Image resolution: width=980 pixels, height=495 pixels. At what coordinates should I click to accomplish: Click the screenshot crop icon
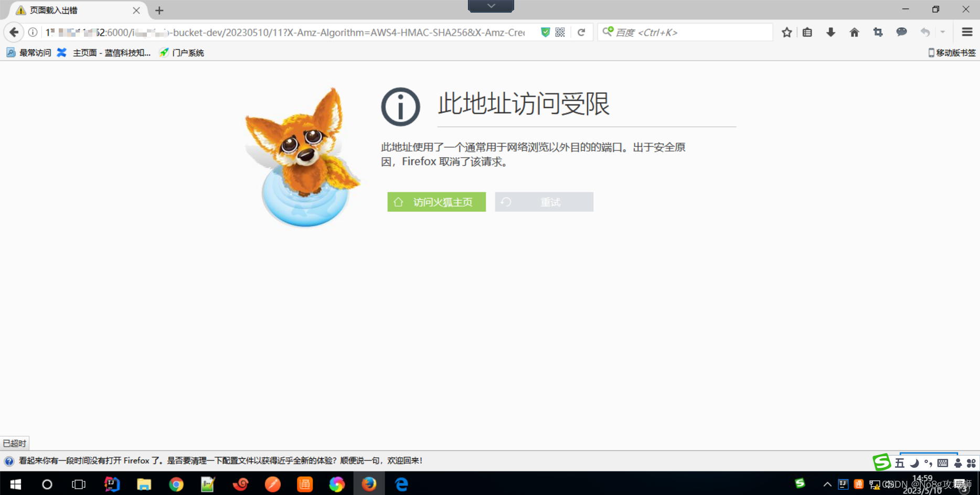pyautogui.click(x=878, y=33)
